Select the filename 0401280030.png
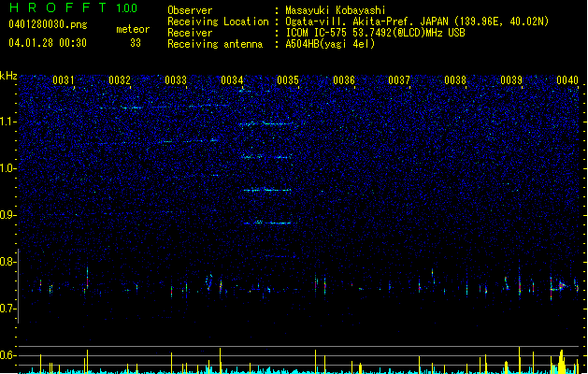The height and width of the screenshot is (374, 588). (48, 24)
